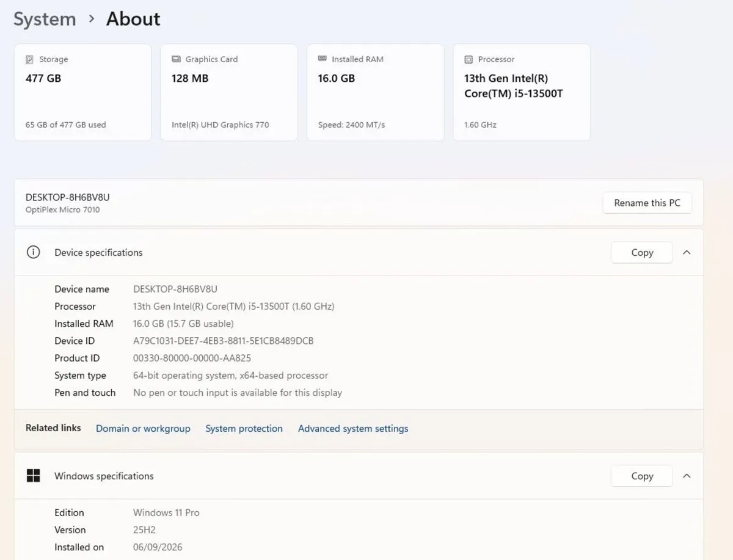Click the Pen and touch label
The image size is (733, 560).
85,393
